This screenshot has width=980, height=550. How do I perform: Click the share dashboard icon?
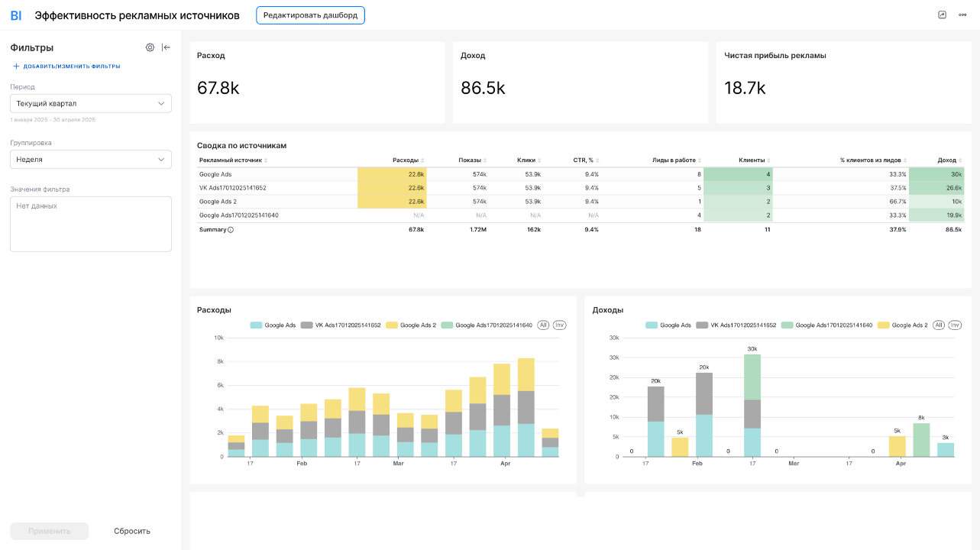(x=942, y=15)
